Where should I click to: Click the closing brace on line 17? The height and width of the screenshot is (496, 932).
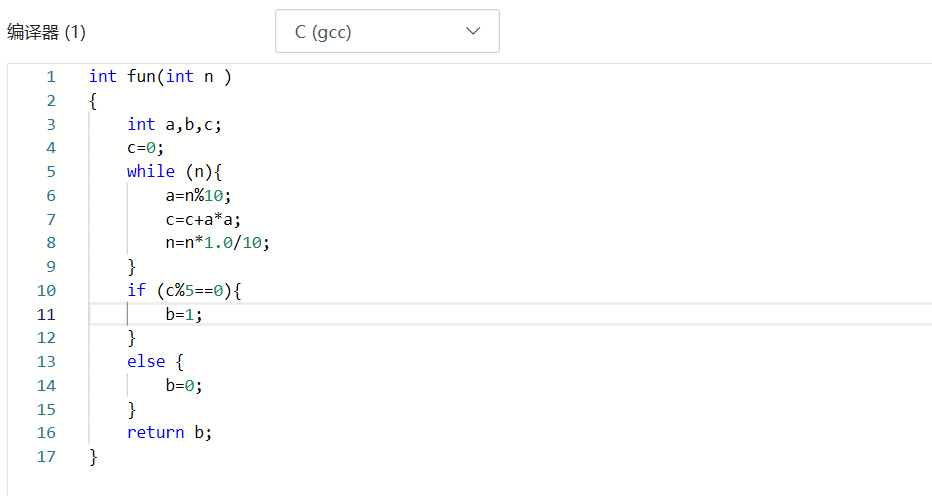(x=93, y=457)
